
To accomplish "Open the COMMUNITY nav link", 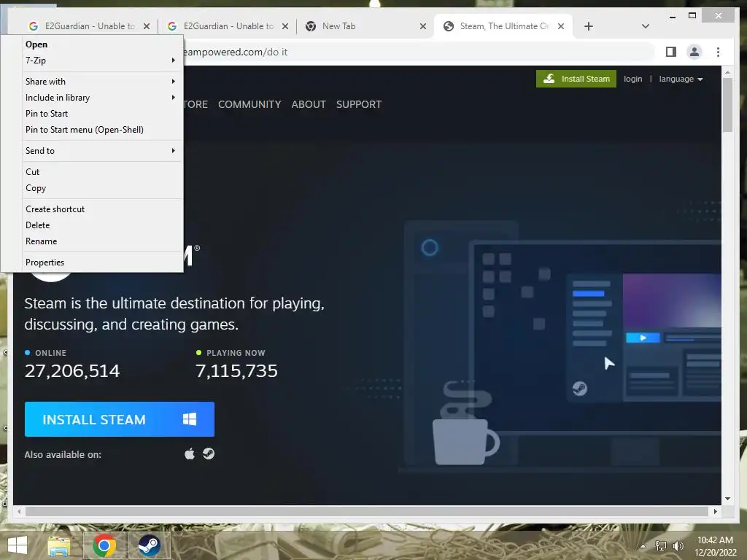I will pos(249,104).
